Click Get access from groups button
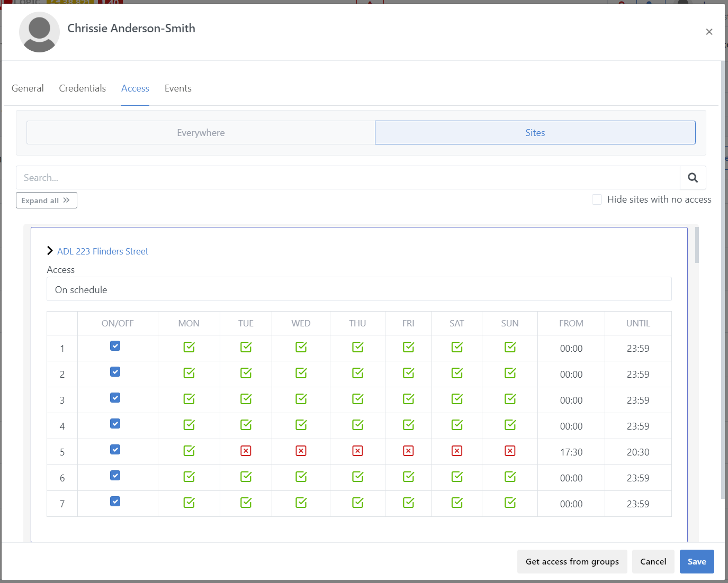728x583 pixels. (x=572, y=561)
